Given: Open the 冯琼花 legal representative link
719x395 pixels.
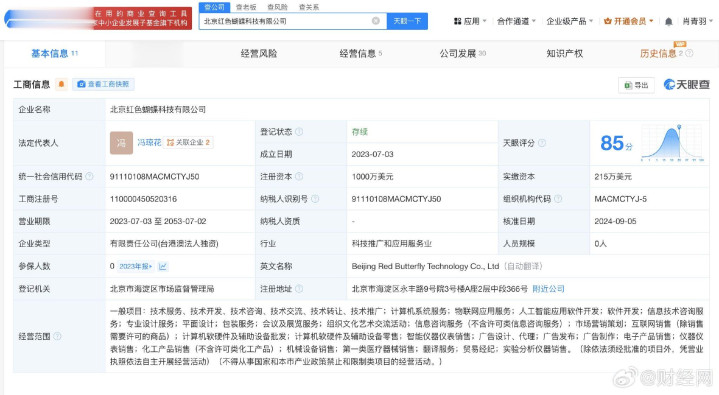Looking at the screenshot, I should click(x=149, y=143).
